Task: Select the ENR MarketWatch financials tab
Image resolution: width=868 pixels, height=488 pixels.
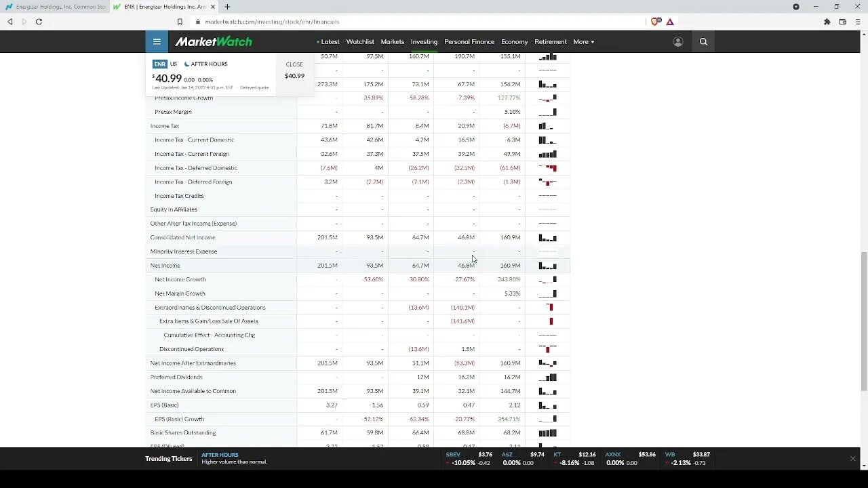Action: click(x=163, y=7)
